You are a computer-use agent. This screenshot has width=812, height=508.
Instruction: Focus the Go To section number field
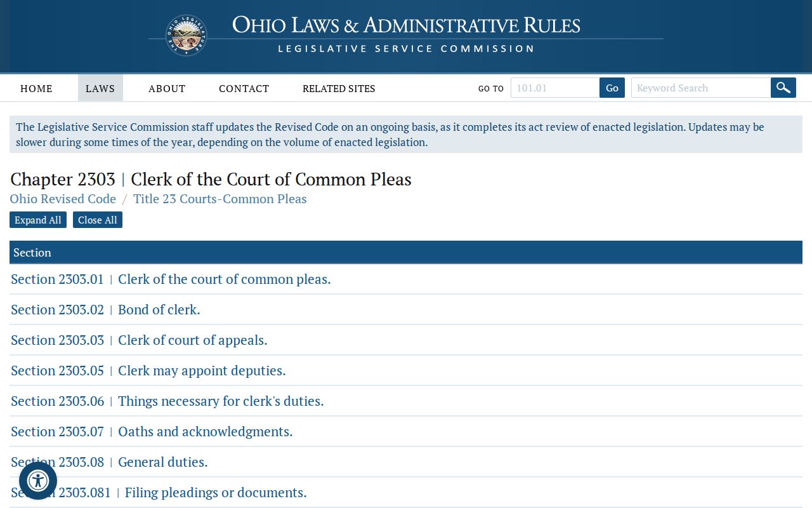tap(555, 88)
